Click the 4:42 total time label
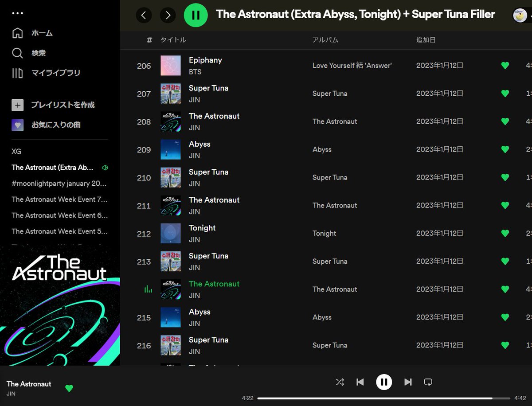 [520, 398]
